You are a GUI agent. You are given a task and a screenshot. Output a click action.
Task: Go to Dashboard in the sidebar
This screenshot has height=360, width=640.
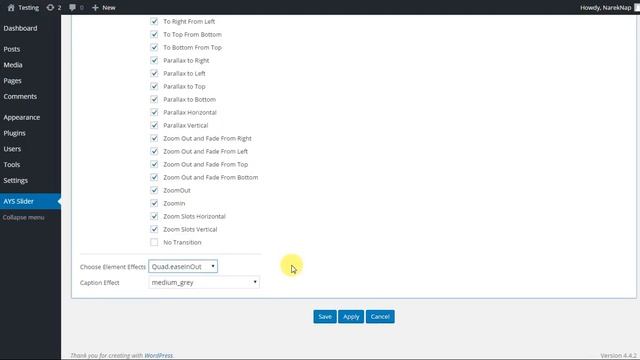tap(20, 28)
